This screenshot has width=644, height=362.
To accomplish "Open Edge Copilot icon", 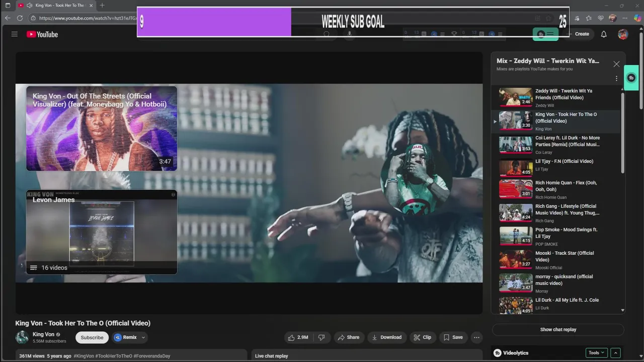I will click(637, 18).
